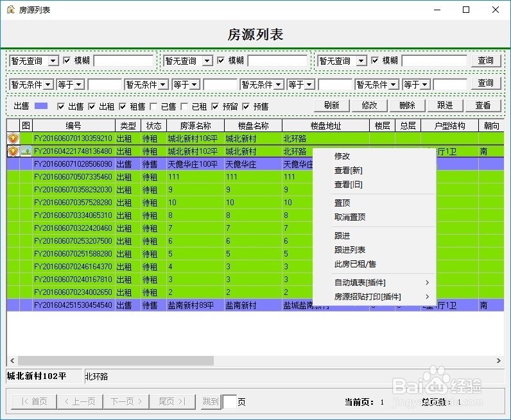Click the 修改 toolbar button
The image size is (511, 420).
370,106
